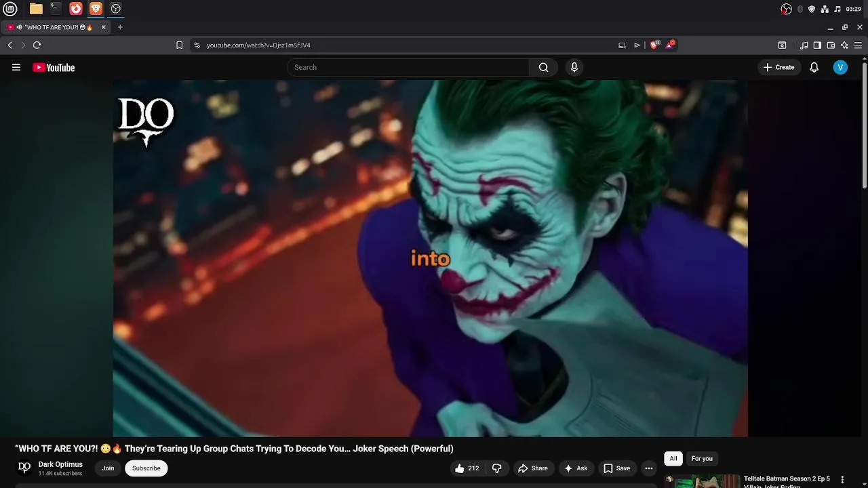
Task: Share the video
Action: pos(532,468)
